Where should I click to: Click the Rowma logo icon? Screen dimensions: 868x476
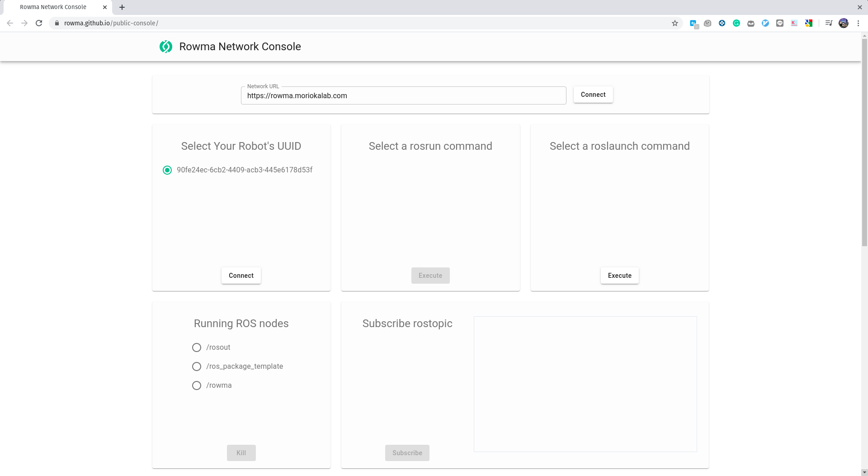point(166,47)
